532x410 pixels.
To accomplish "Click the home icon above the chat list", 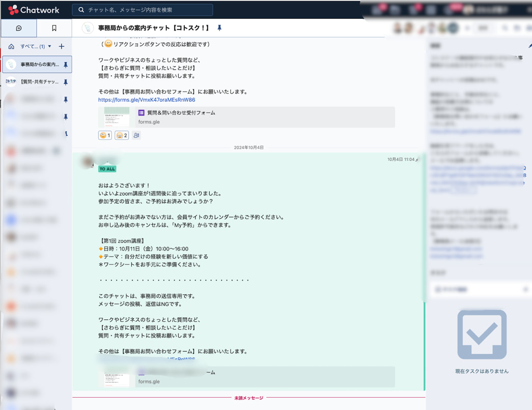I will pos(11,46).
